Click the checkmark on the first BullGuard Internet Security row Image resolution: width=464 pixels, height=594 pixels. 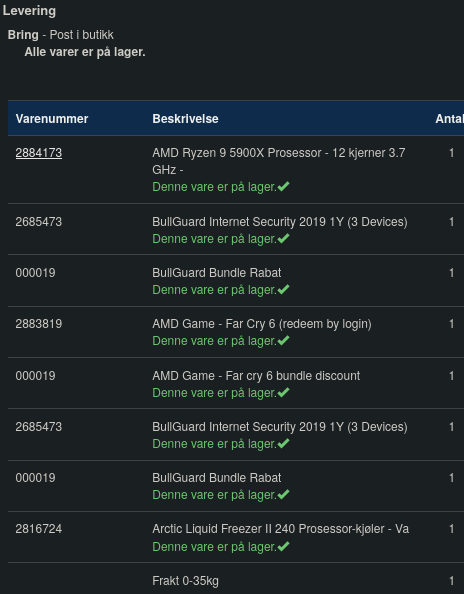(x=284, y=238)
